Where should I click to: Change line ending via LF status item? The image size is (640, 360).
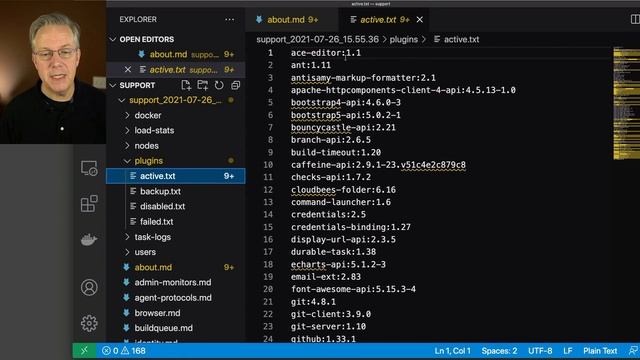coord(567,351)
